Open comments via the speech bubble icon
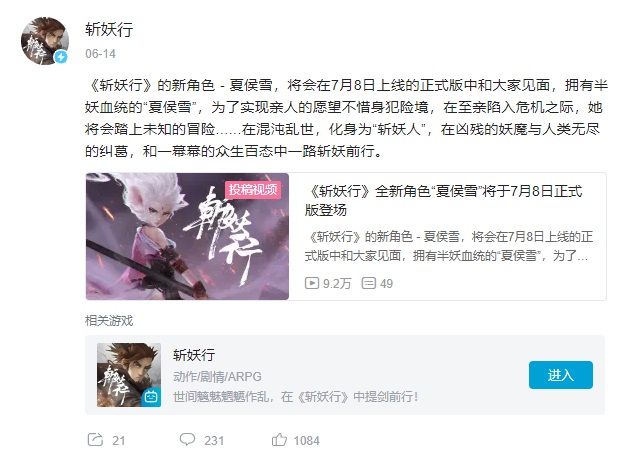 click(x=187, y=440)
